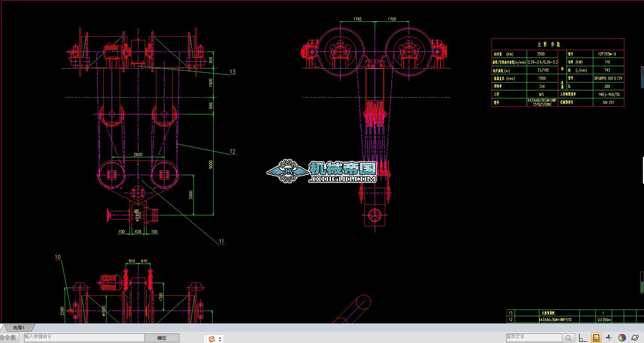Select callout number 10 label
The image size is (644, 343).
tap(58, 257)
